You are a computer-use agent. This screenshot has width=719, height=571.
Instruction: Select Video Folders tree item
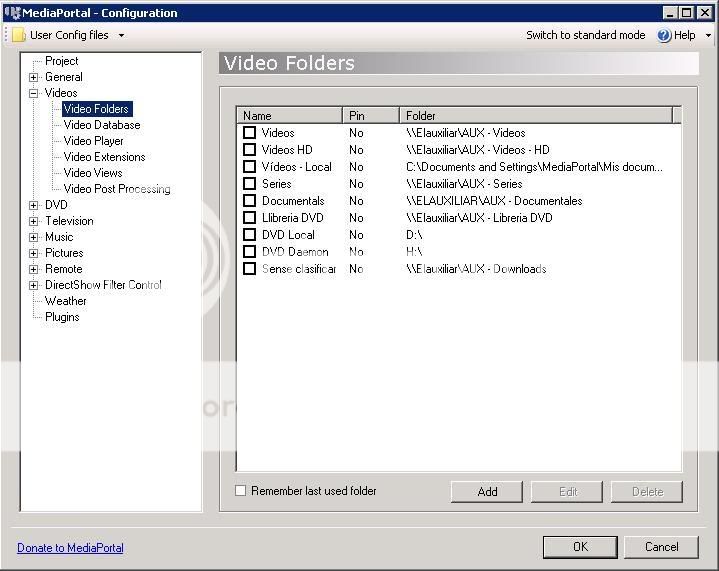(x=97, y=109)
